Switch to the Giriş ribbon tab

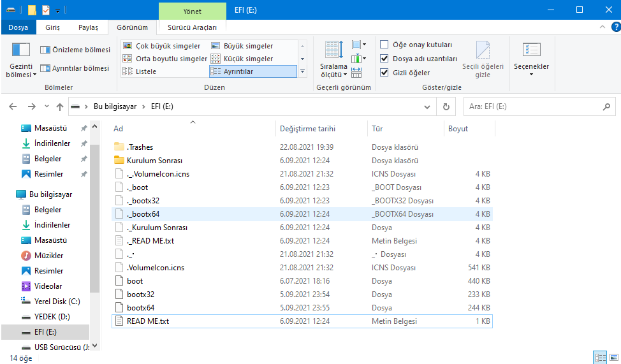52,27
